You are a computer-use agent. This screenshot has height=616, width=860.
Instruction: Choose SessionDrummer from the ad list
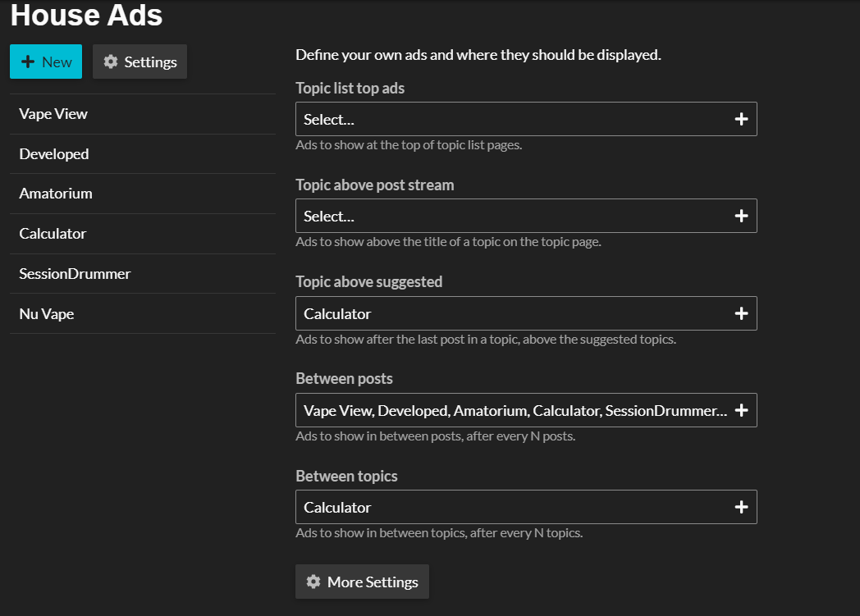(143, 273)
